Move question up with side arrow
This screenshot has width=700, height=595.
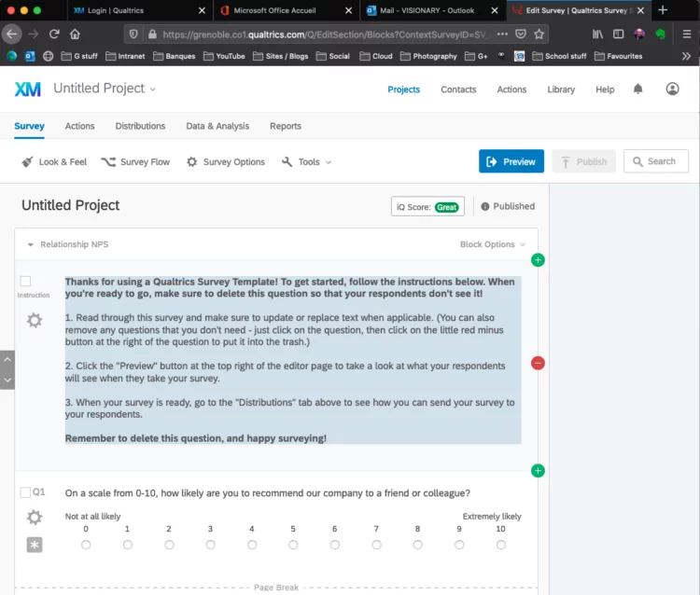click(x=7, y=359)
